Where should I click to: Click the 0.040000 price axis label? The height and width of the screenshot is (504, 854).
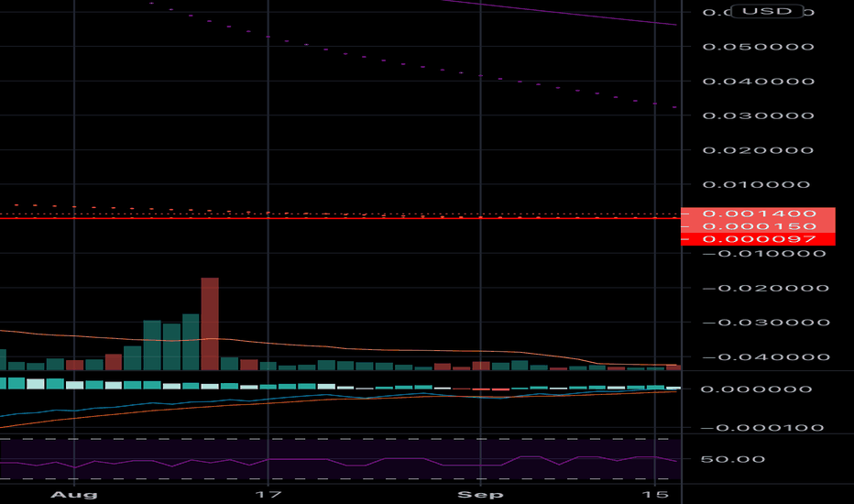758,82
